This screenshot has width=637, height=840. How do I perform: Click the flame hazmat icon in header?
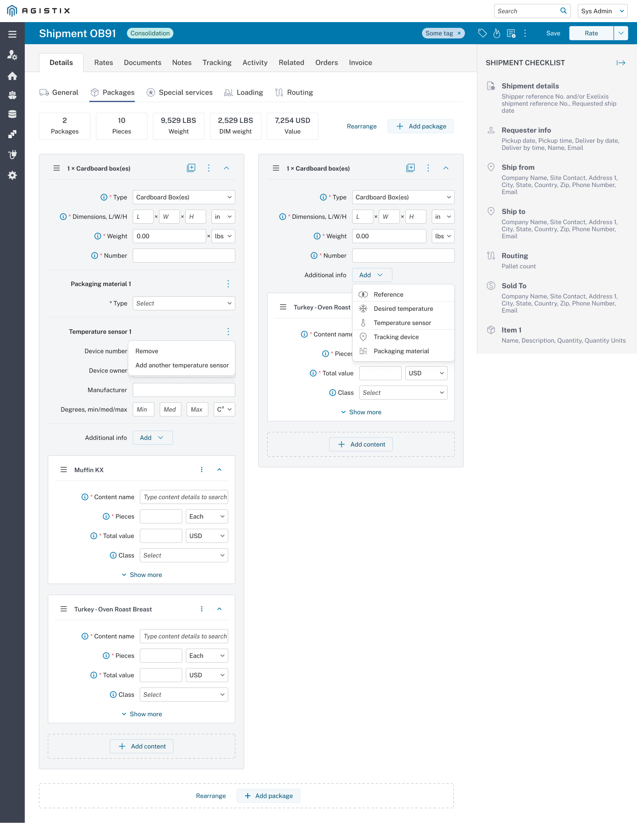(x=497, y=33)
